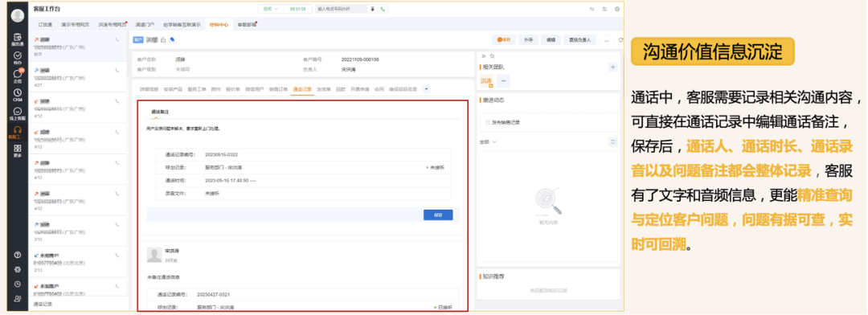Screen dimensions: 868x315
Task: Click call record number 20230516-0322
Action: coord(222,154)
